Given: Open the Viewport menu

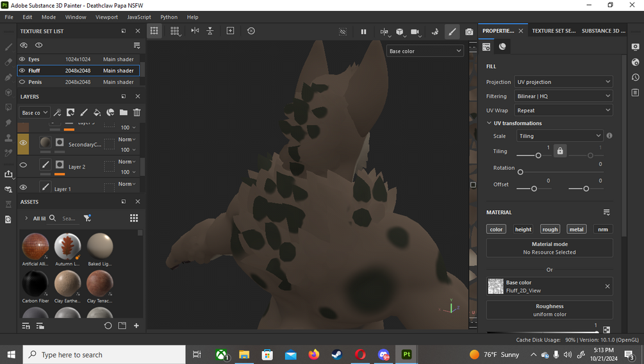Looking at the screenshot, I should pyautogui.click(x=106, y=17).
